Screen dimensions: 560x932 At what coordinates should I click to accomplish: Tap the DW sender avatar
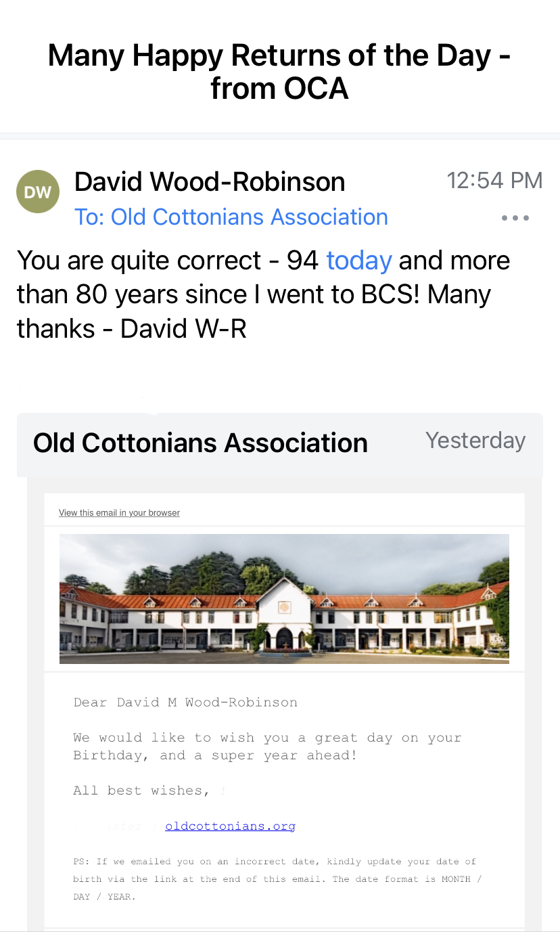point(38,192)
